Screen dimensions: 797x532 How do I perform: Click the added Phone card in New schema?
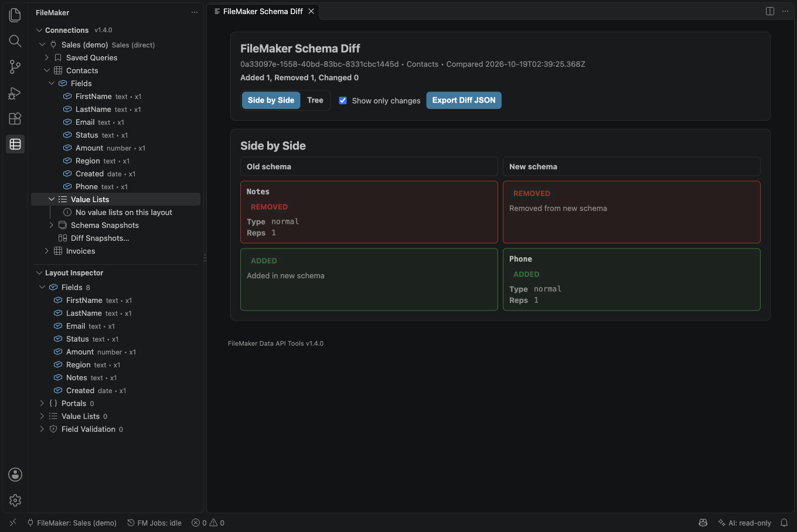632,279
